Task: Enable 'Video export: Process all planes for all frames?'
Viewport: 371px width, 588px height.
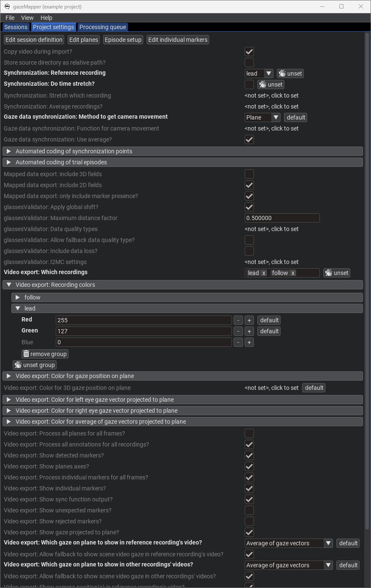Action: 249,433
